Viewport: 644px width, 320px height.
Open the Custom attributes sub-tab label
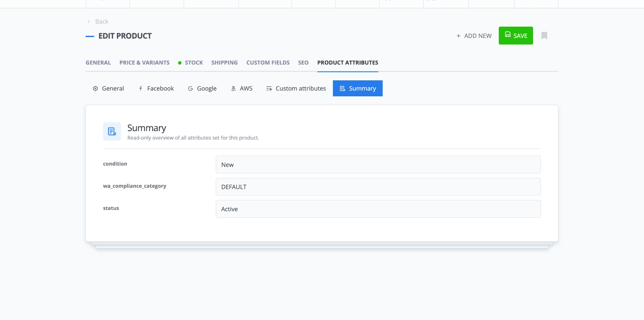(x=301, y=88)
